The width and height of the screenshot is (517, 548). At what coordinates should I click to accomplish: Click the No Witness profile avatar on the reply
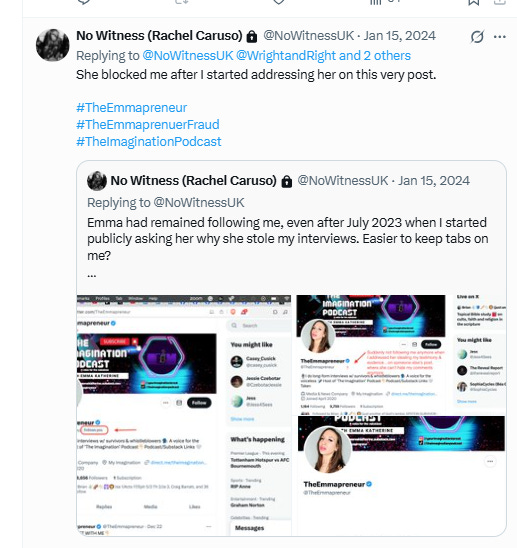pos(53,45)
